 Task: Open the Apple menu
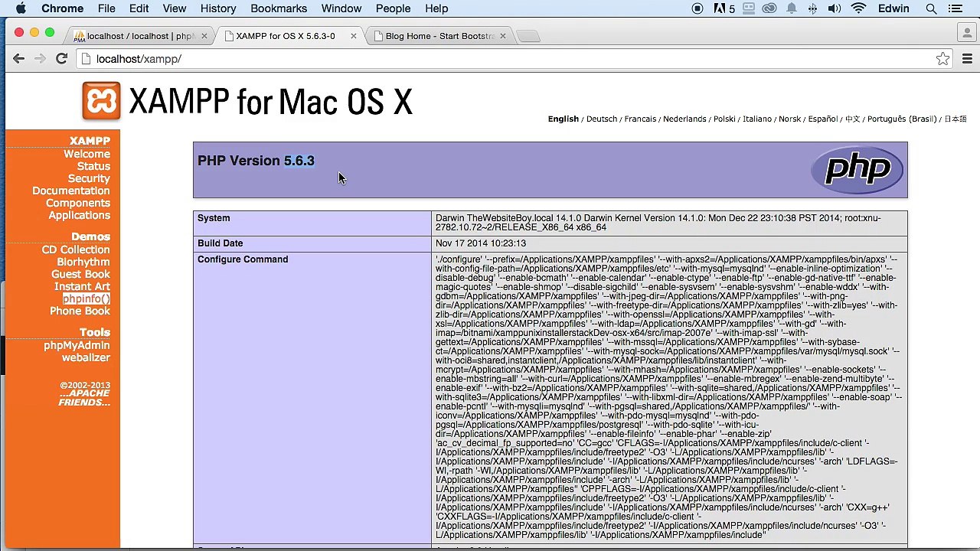(x=21, y=8)
